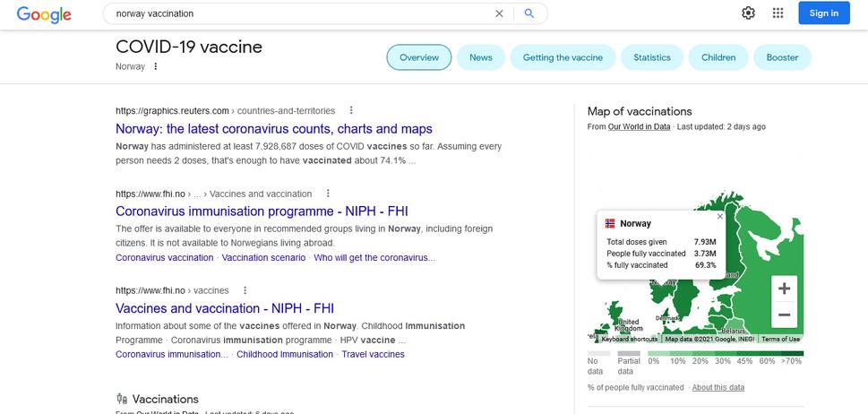Open three-dot menu for fhi.no Vaccines and vaccination breadcrumb
This screenshot has height=414, width=868.
[328, 194]
